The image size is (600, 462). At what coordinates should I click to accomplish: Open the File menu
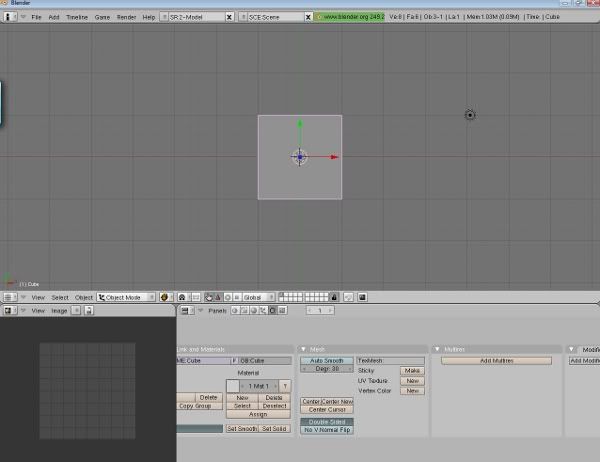click(x=36, y=17)
